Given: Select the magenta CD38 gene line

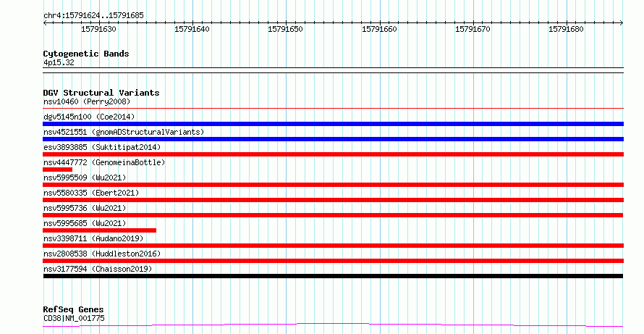Looking at the screenshot, I should [x=333, y=325].
